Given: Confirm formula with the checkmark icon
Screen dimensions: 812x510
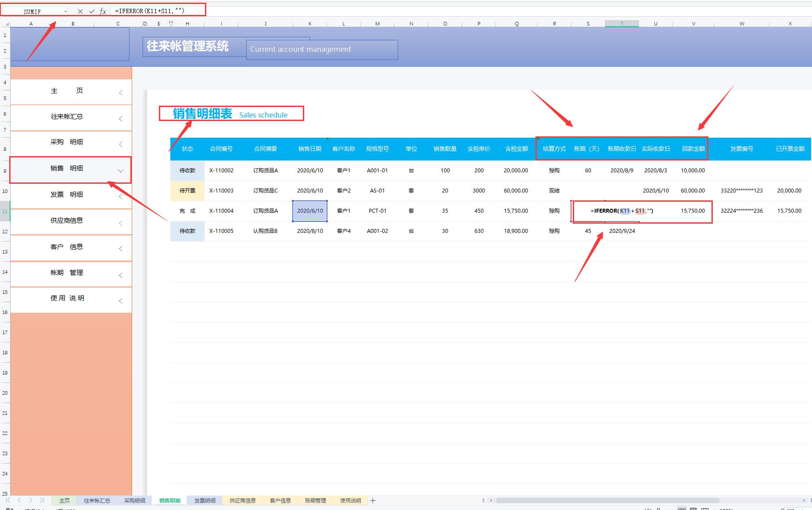Looking at the screenshot, I should coord(92,11).
